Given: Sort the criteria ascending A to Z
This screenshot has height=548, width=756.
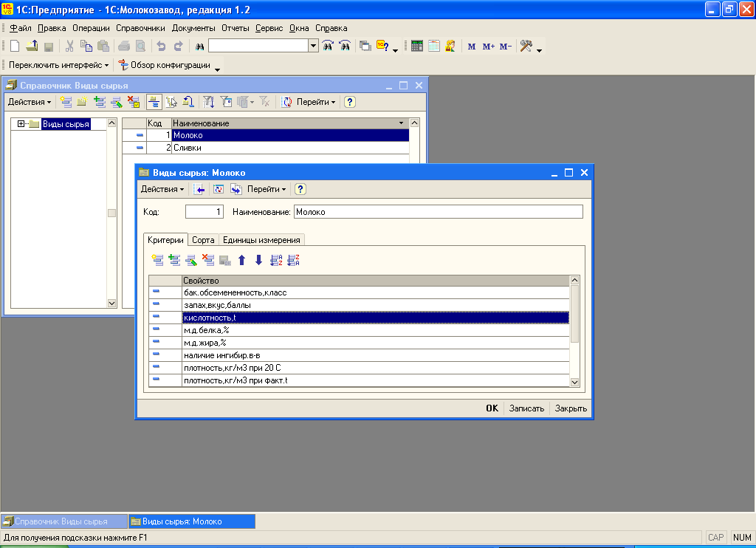Looking at the screenshot, I should pos(276,261).
